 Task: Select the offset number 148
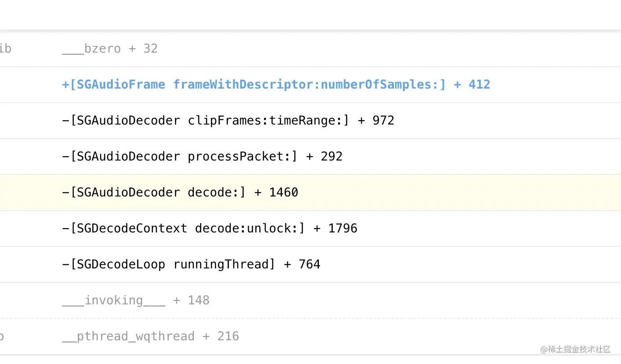[x=199, y=300]
